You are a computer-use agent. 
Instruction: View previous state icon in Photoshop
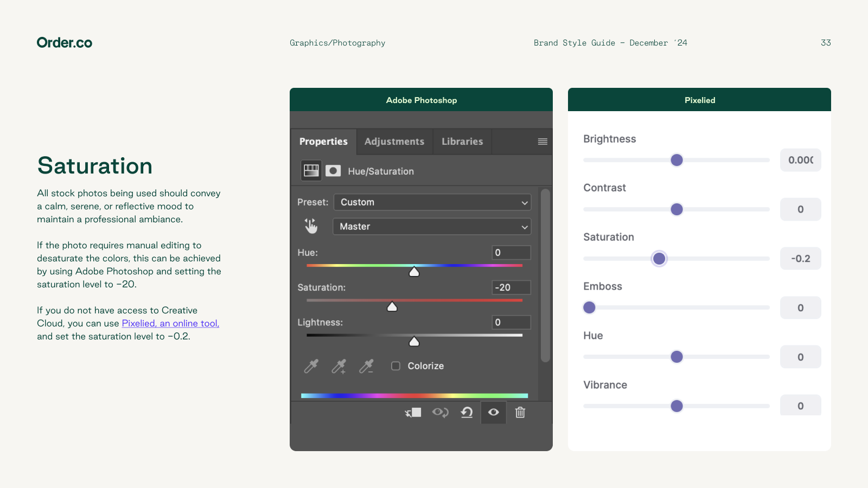440,413
